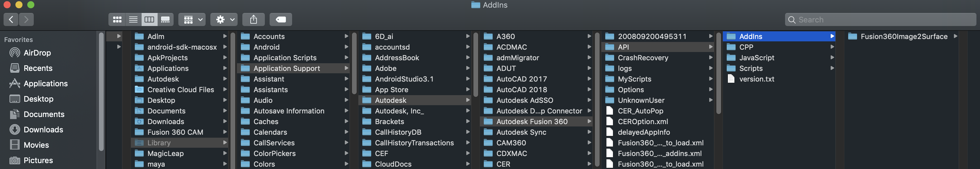Select the CrashRecovery folder
980x169 pixels.
[657, 58]
